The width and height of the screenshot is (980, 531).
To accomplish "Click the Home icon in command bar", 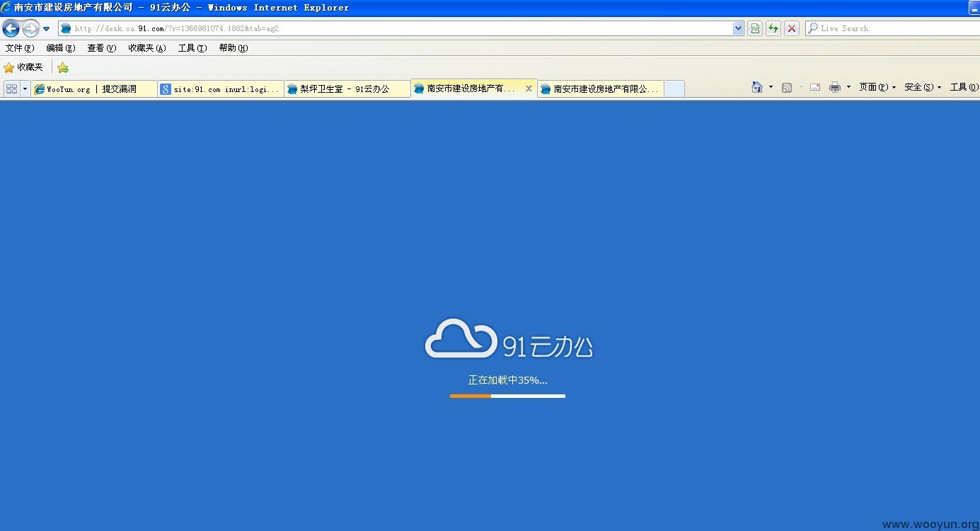I will (757, 87).
